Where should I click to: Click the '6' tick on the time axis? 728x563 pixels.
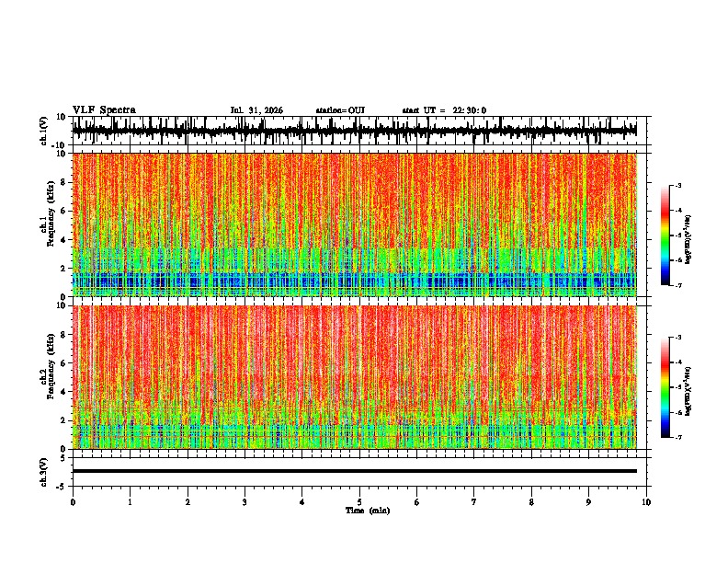click(x=417, y=502)
